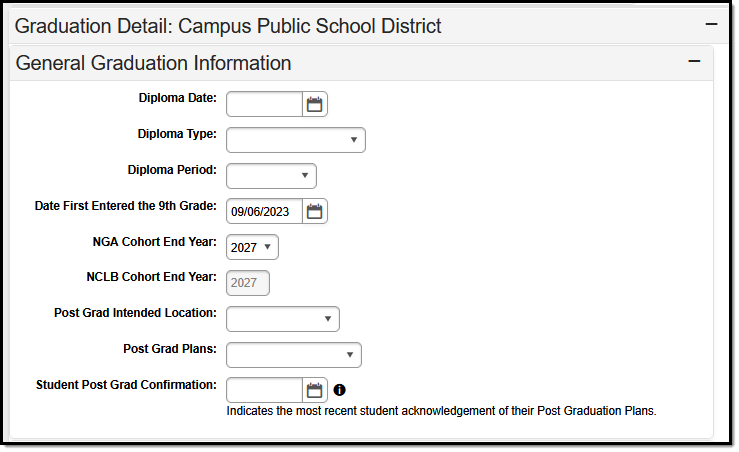Screen dimensions: 739x452
Task: Collapse General Graduation Information panel
Action: [694, 62]
